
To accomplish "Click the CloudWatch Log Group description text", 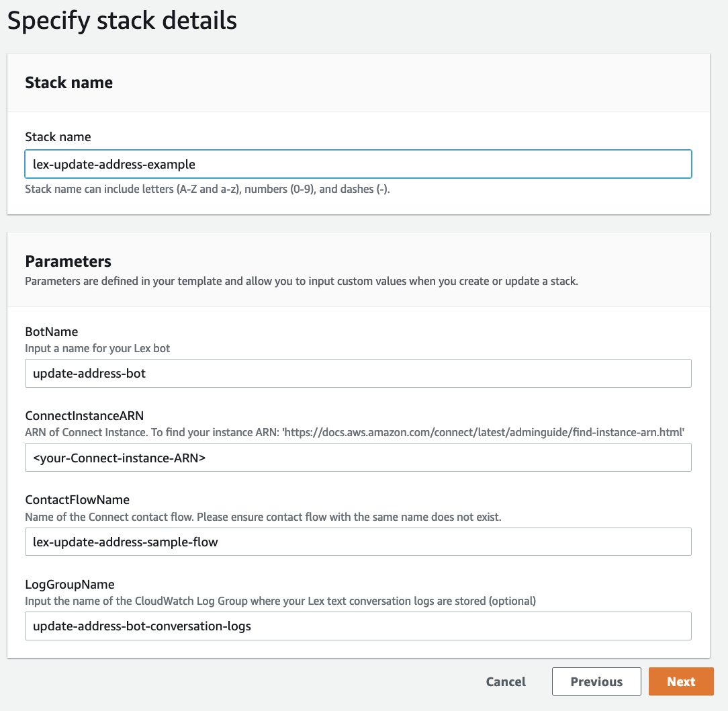I will click(280, 601).
